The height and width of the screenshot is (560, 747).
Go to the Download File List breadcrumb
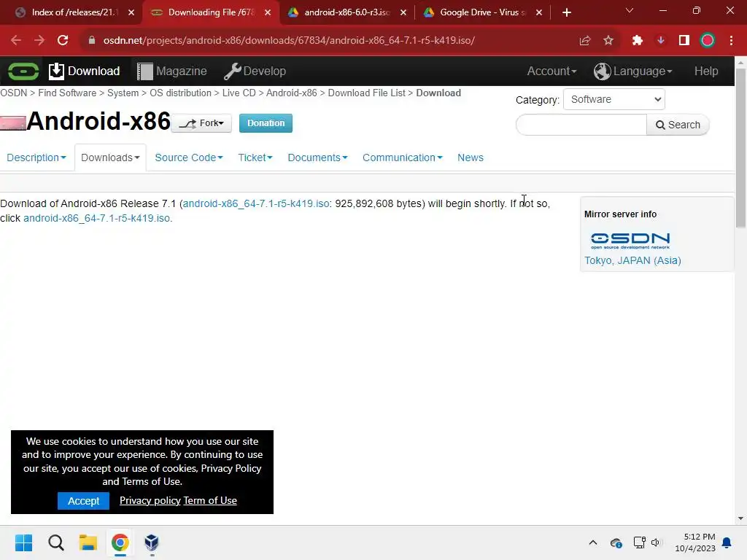coord(367,93)
